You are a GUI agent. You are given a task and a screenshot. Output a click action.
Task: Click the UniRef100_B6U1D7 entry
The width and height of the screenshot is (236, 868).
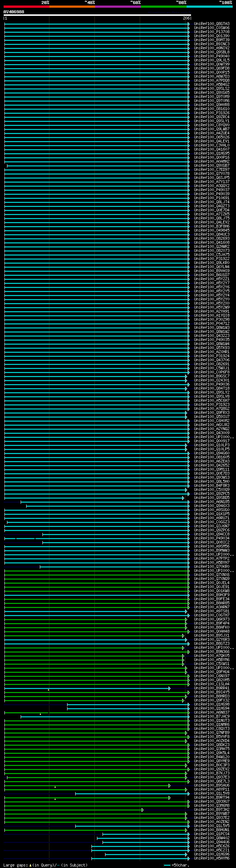click(212, 275)
